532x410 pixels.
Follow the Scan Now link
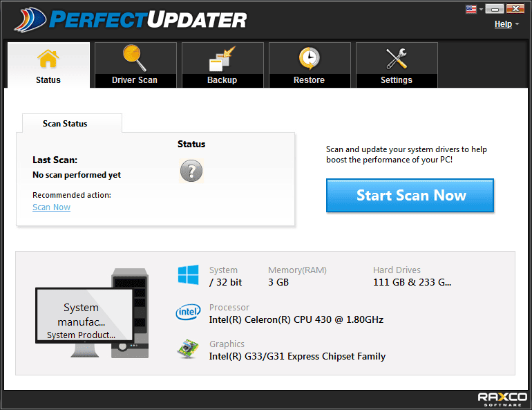click(x=51, y=207)
